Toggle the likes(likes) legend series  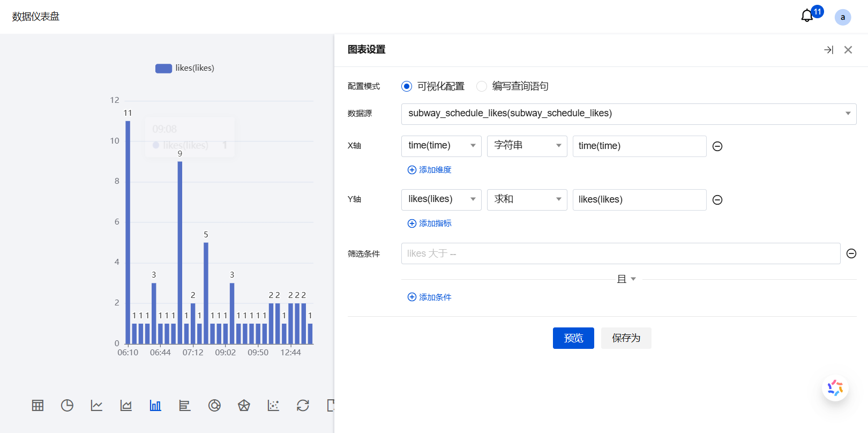click(x=185, y=68)
